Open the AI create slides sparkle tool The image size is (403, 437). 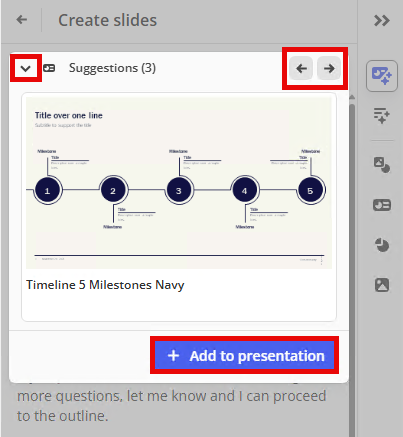382,76
